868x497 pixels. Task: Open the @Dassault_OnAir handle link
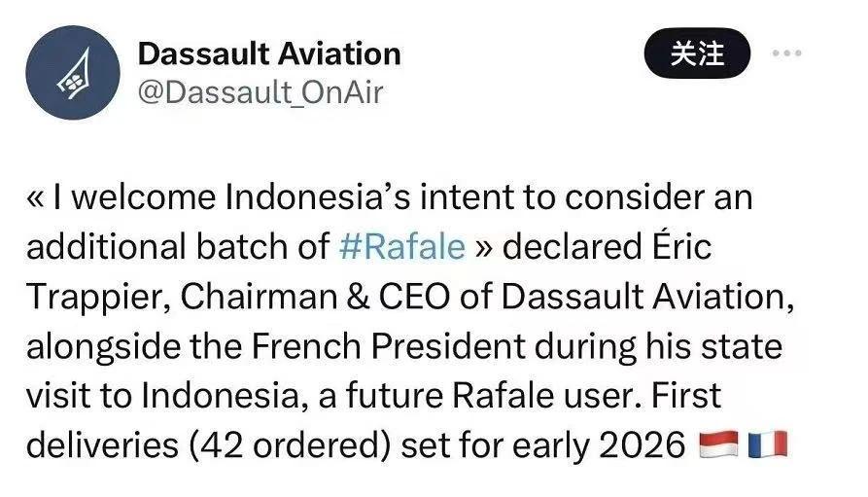[x=260, y=92]
